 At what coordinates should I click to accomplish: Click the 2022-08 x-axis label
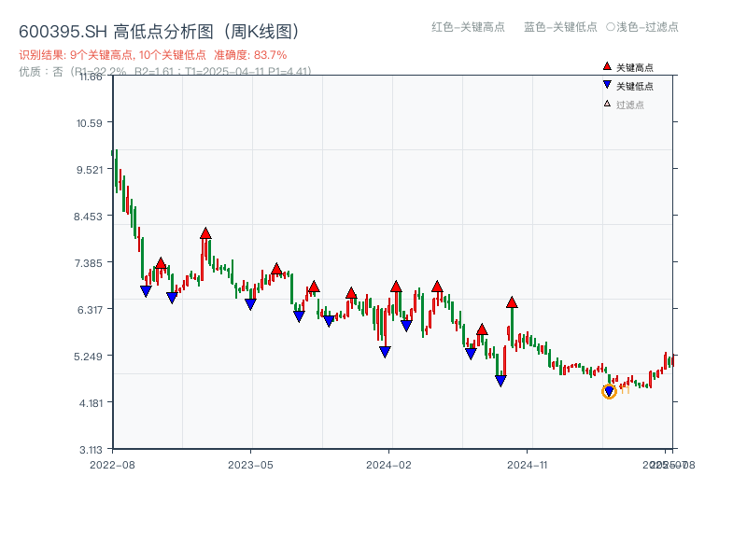(112, 465)
